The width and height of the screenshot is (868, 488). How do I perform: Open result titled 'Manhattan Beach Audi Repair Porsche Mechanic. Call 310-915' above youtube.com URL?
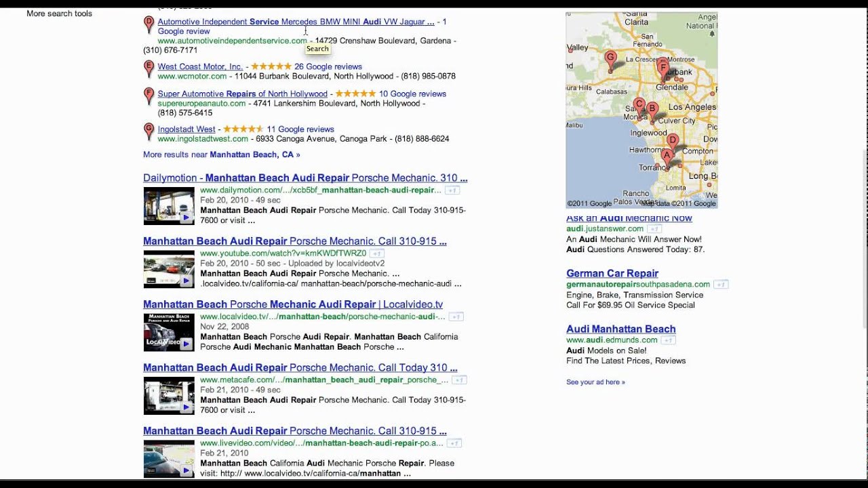(x=295, y=241)
